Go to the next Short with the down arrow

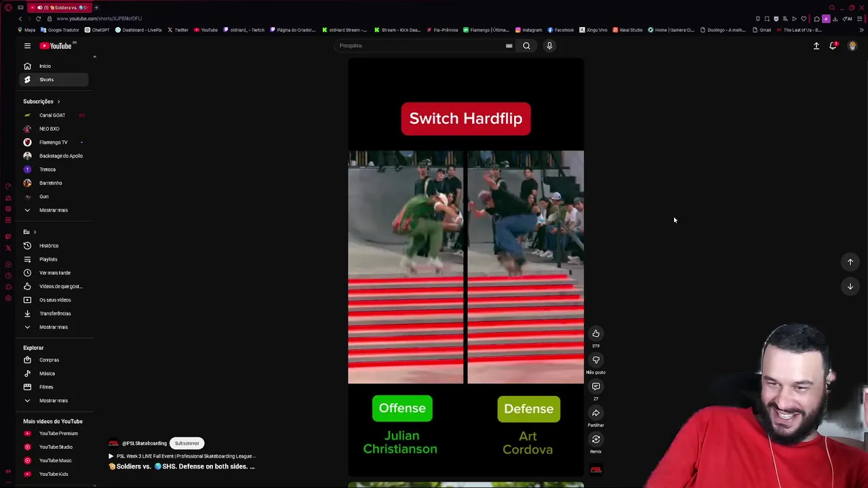coord(850,286)
